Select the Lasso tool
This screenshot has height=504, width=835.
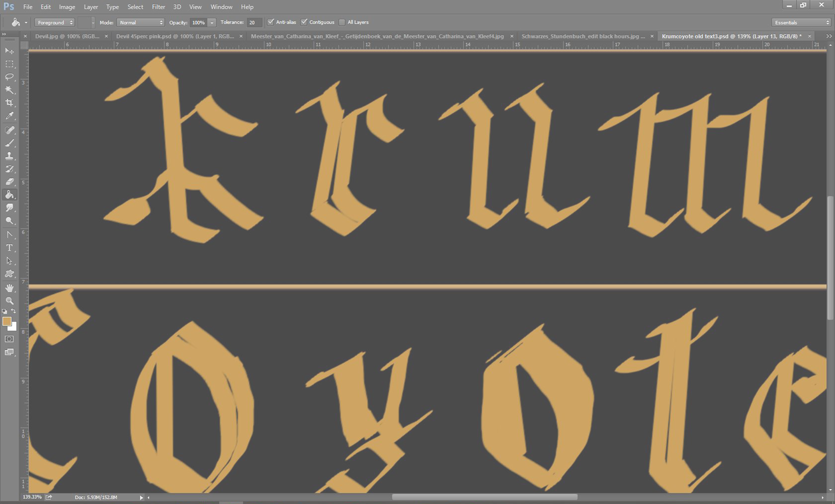click(9, 77)
